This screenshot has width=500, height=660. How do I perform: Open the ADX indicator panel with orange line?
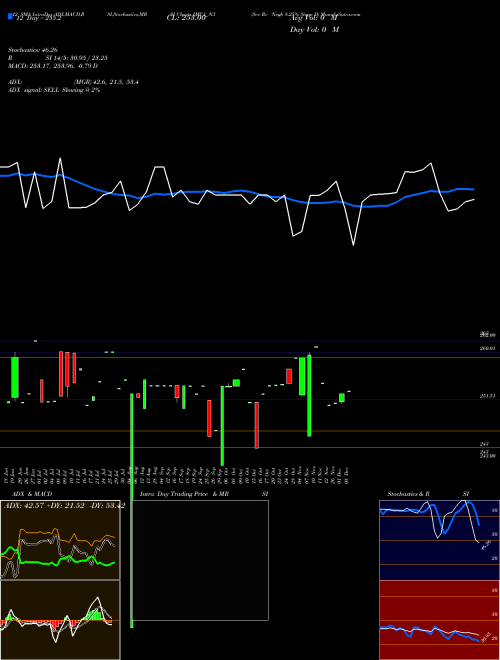tap(60, 540)
